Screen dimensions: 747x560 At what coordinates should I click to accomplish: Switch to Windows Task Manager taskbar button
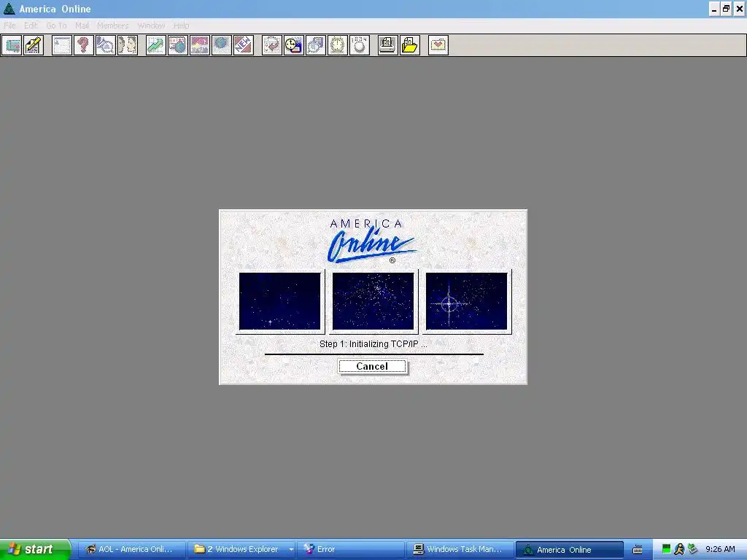pos(460,549)
